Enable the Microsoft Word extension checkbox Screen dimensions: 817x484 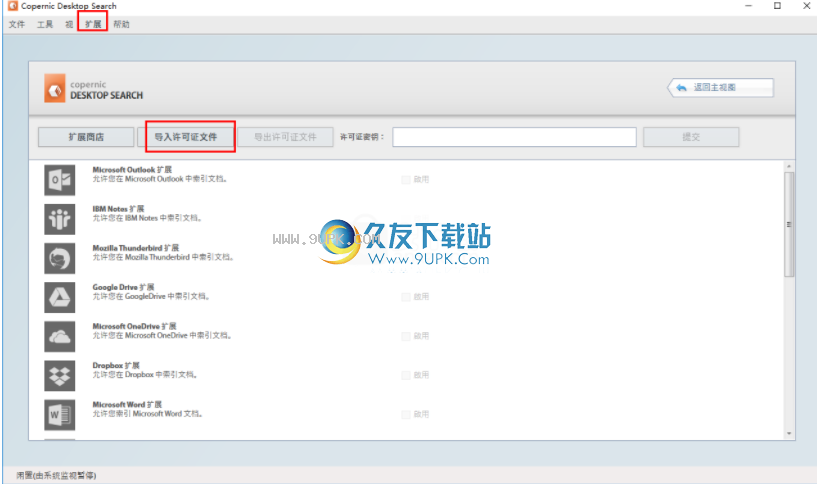406,414
